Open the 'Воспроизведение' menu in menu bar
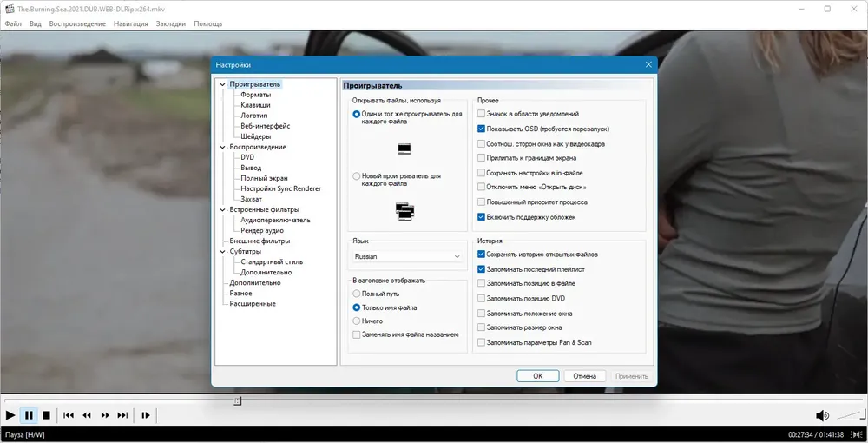This screenshot has height=443, width=868. pyautogui.click(x=77, y=23)
